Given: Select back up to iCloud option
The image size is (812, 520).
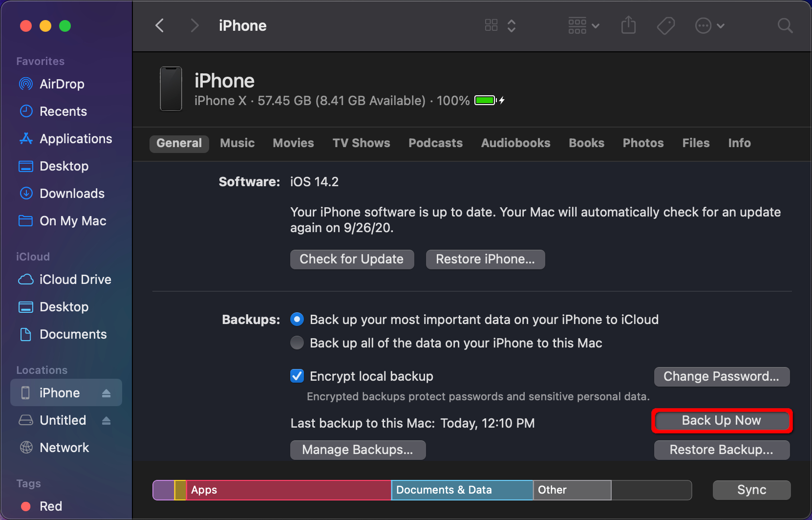Looking at the screenshot, I should [x=297, y=320].
